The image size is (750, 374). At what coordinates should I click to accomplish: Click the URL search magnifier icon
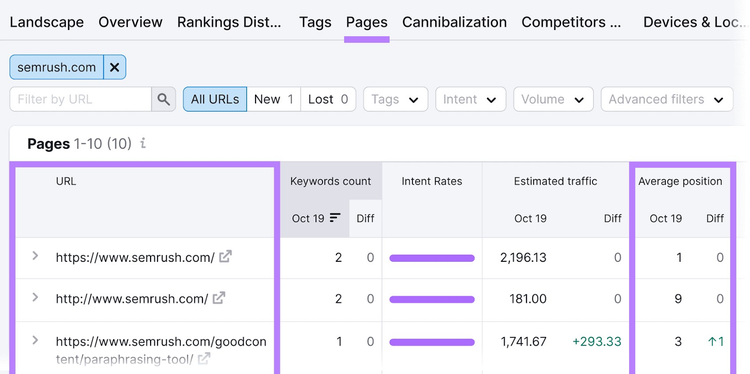point(164,99)
